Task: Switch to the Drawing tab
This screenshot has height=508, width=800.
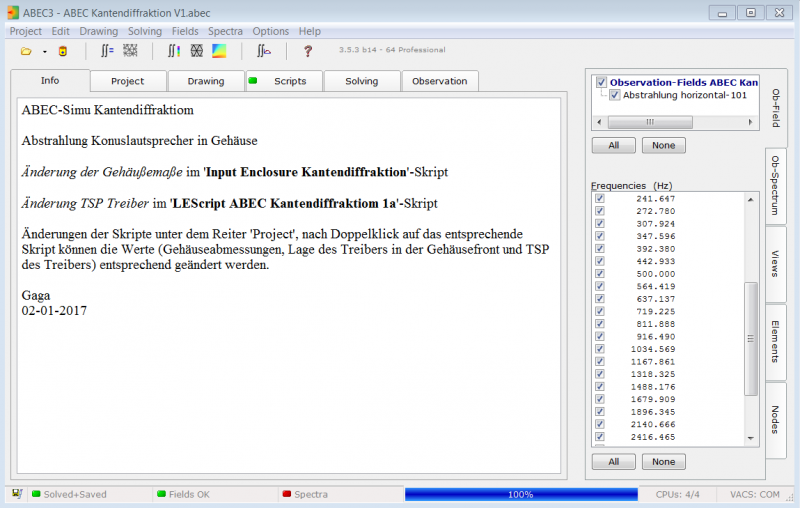Action: (206, 81)
